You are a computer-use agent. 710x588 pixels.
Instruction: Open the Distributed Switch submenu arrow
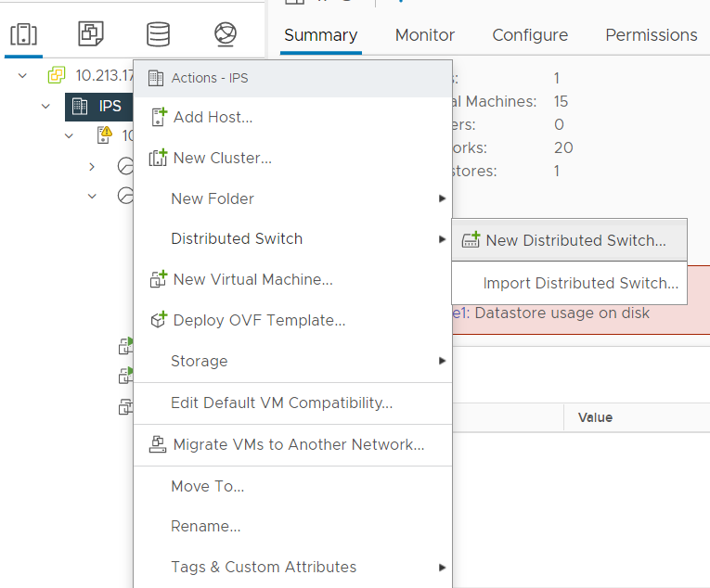coord(442,239)
